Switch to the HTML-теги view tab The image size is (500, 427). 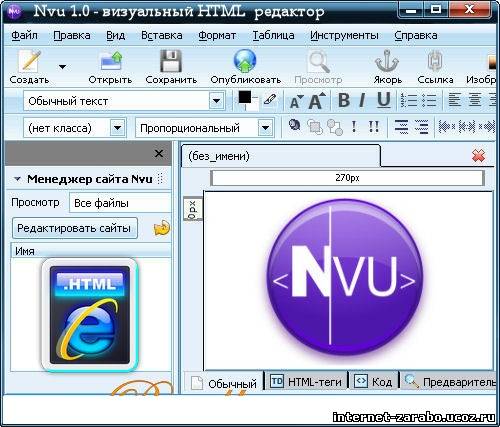[x=306, y=381]
